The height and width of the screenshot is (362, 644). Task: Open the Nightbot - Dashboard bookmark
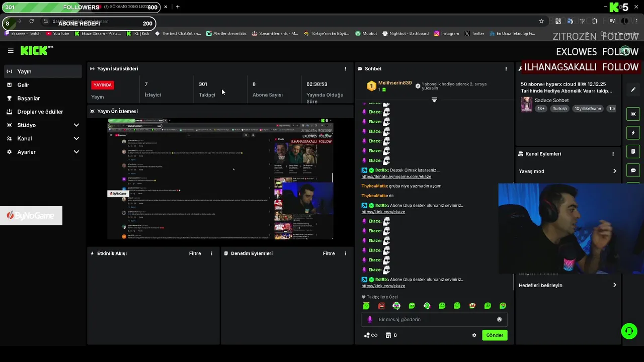tap(406, 34)
